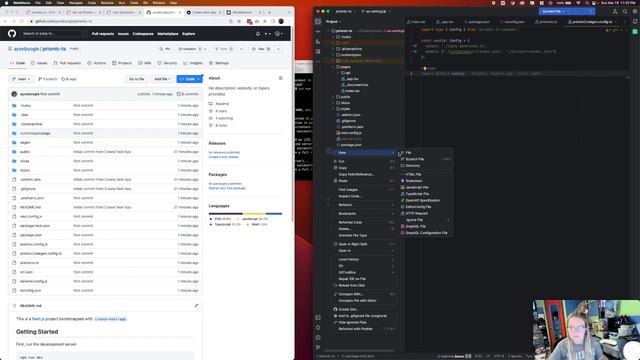Select Reformat with Prettier

coord(363,329)
